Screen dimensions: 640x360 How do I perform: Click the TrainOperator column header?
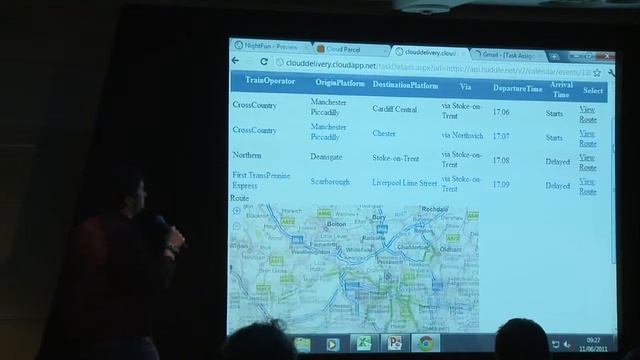coord(270,81)
